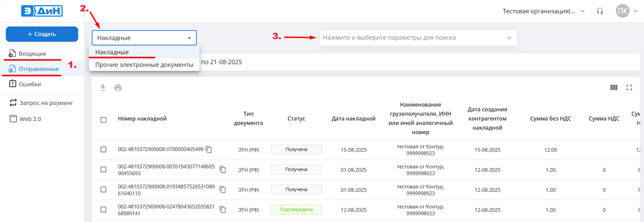The height and width of the screenshot is (222, 644).
Task: Check the row for invoice ending 0700000405499
Action: tap(103, 150)
